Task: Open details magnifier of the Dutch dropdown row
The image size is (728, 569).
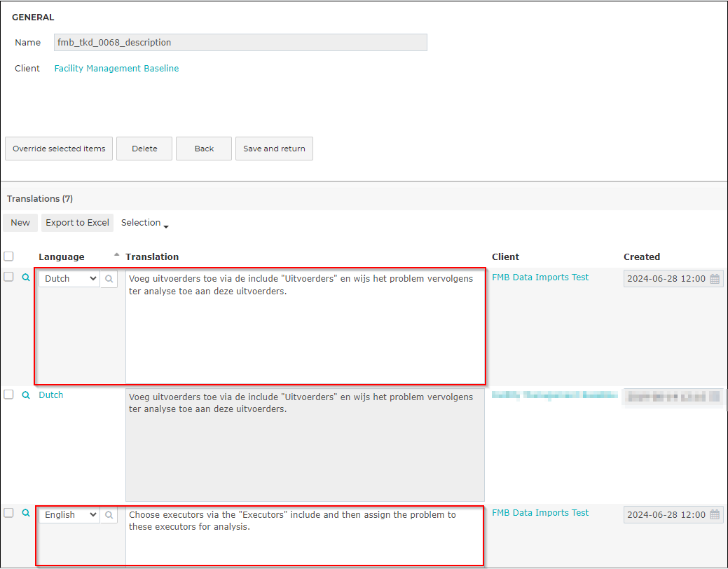Action: click(x=26, y=277)
